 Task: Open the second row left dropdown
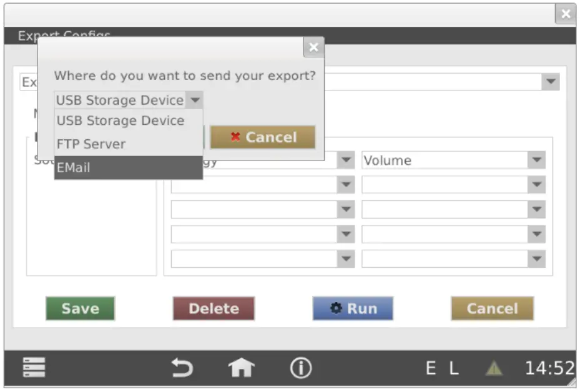click(x=263, y=185)
